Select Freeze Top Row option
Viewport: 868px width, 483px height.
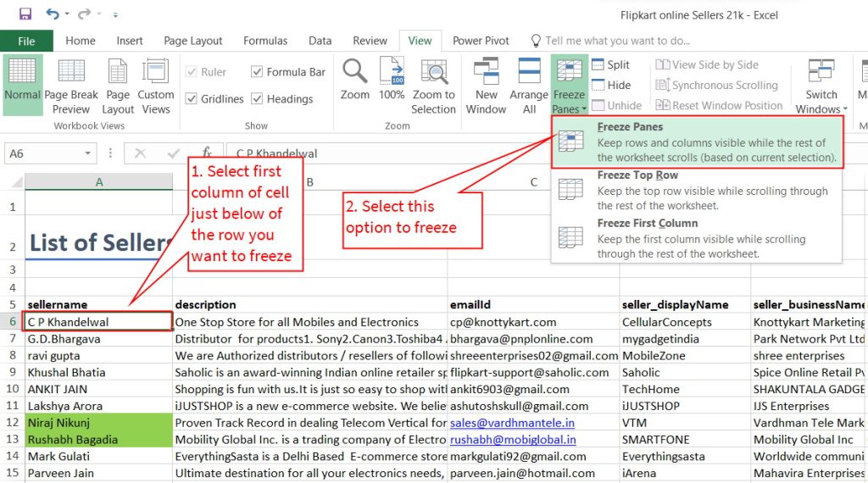coord(698,191)
